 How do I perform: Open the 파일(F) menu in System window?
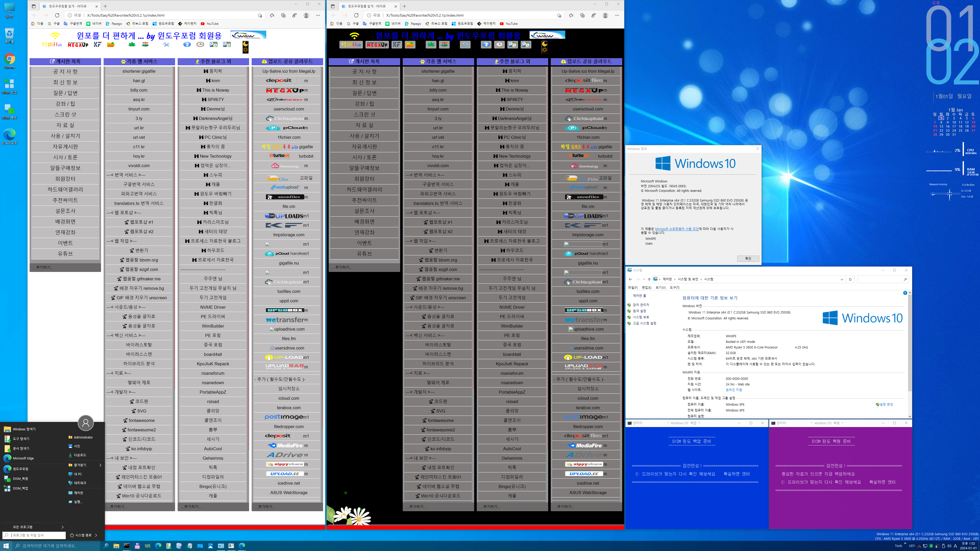[633, 287]
